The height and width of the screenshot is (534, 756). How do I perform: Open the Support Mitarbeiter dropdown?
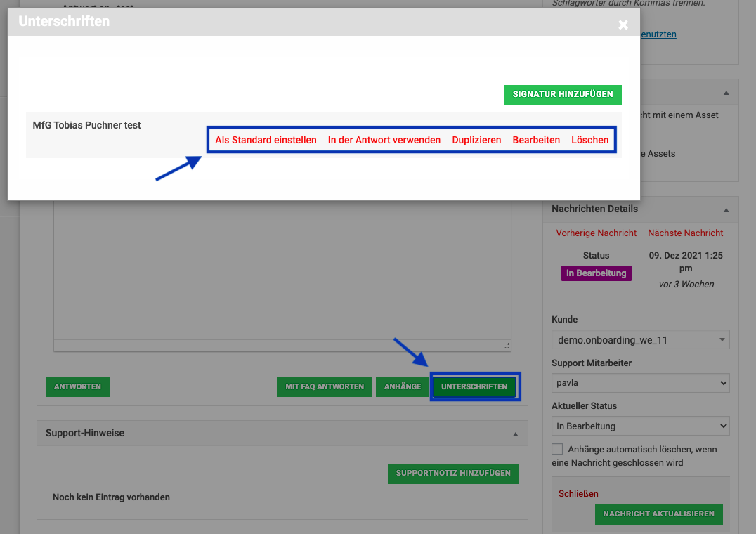[x=640, y=384]
